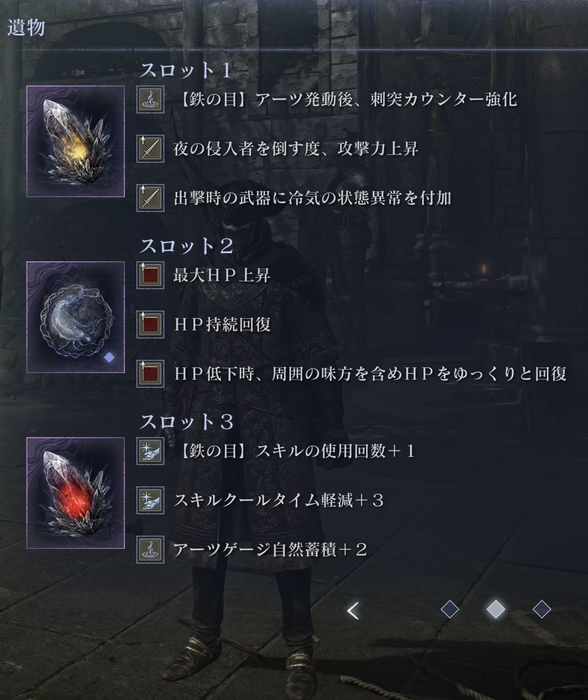Switch to the first page diamond indicator

(x=450, y=609)
